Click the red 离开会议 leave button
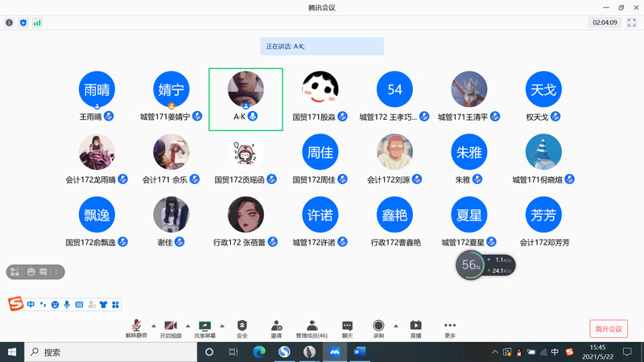644x362 pixels. pos(608,329)
